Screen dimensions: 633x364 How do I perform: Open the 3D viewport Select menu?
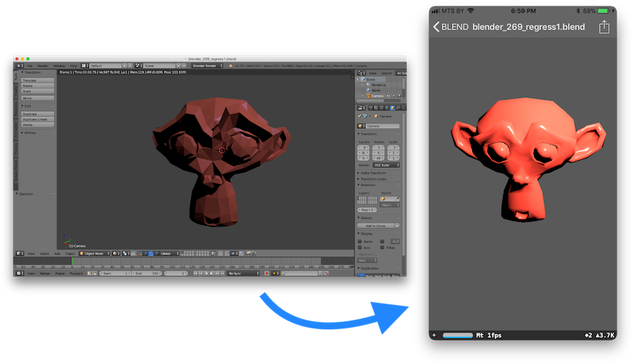(x=44, y=253)
